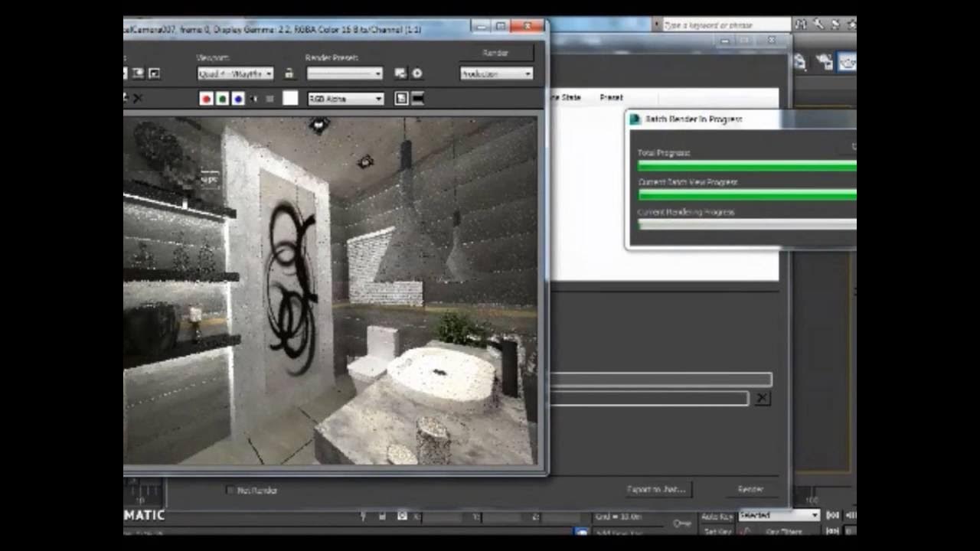Click the highlighted Render Production teapot icon
980x551 pixels.
[847, 63]
